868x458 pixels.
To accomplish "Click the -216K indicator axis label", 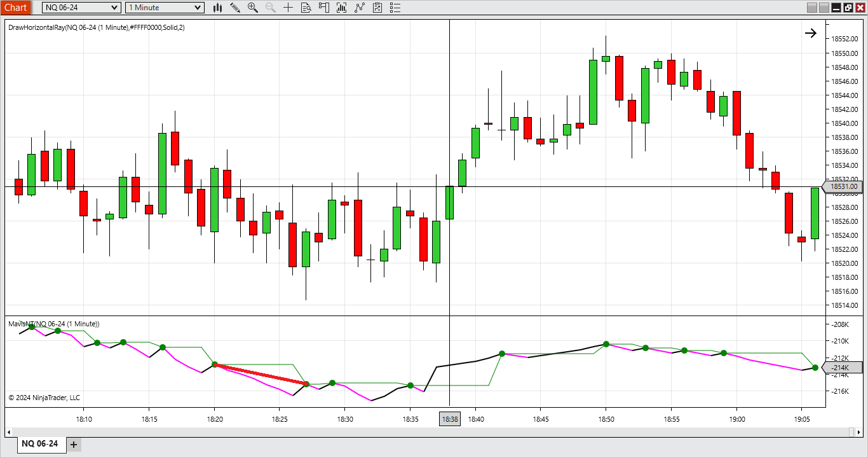I will coord(839,391).
